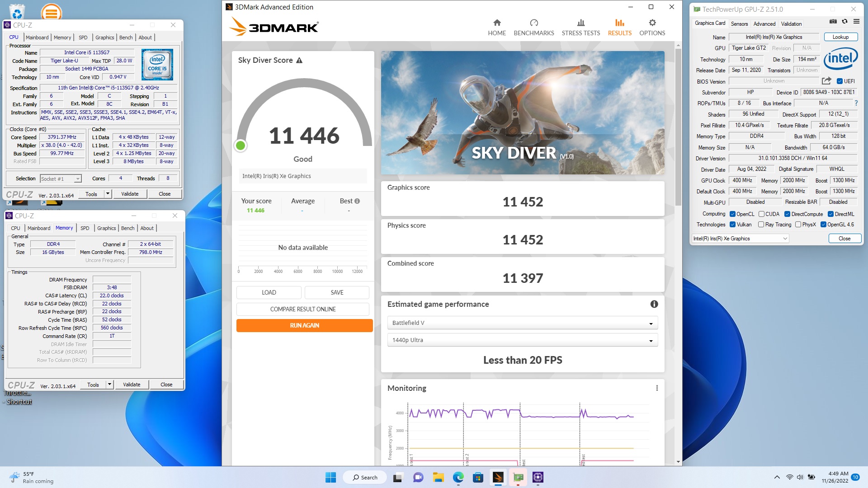Open Microsoft Store from the taskbar
868x488 pixels.
click(478, 477)
